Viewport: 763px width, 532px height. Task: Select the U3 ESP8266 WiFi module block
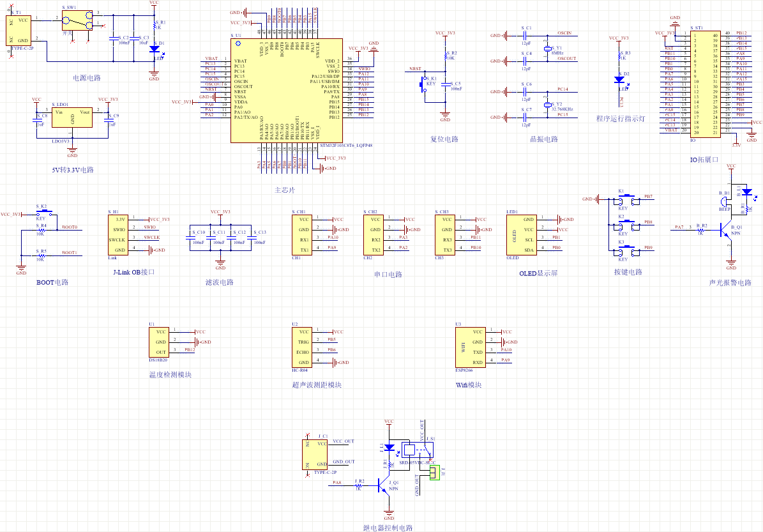(471, 347)
